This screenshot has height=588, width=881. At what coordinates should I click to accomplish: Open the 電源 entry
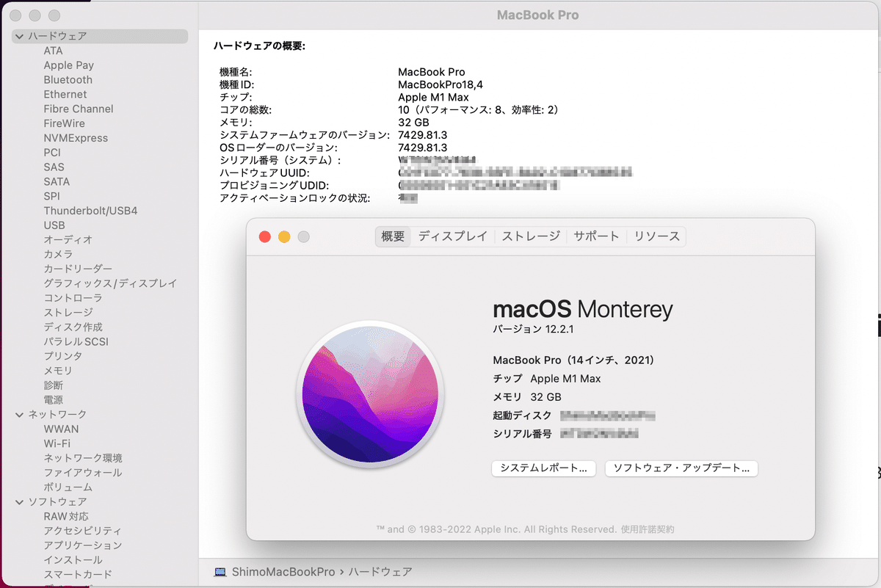tap(53, 400)
